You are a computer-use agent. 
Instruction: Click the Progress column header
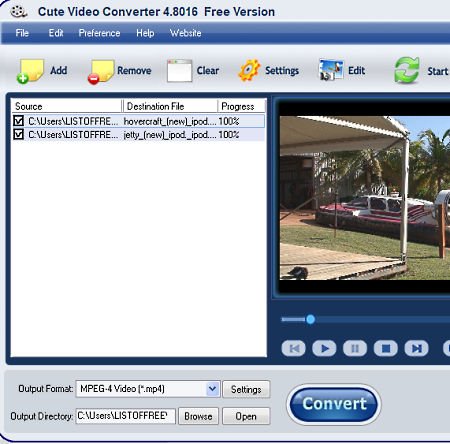click(241, 106)
